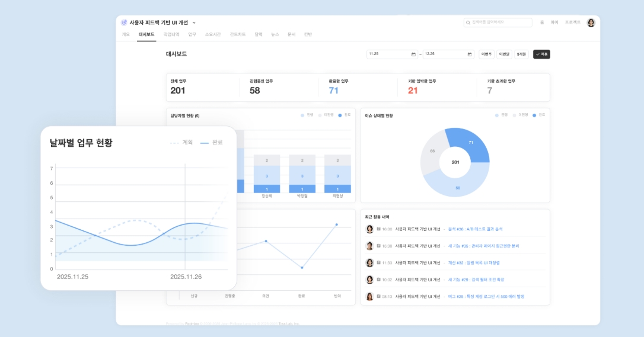Open the start date 11.25 picker field
Viewport: 644px width, 337px height.
tap(388, 54)
